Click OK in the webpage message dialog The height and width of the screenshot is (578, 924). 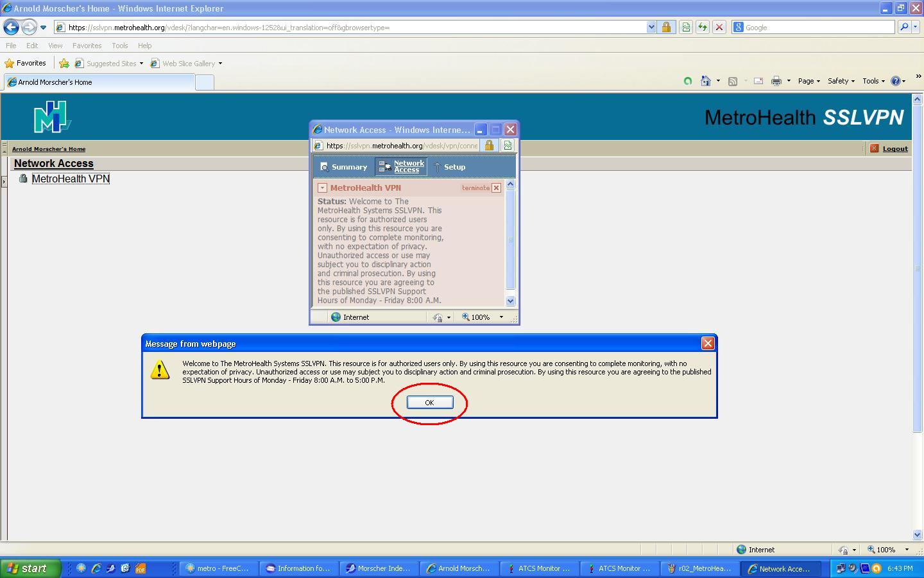click(x=429, y=403)
